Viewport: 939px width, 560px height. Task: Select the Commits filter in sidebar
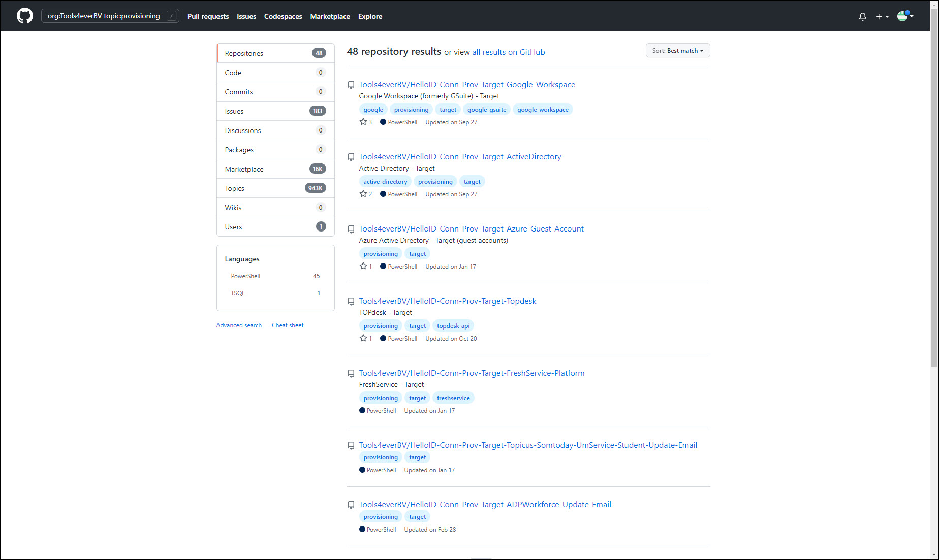[275, 92]
